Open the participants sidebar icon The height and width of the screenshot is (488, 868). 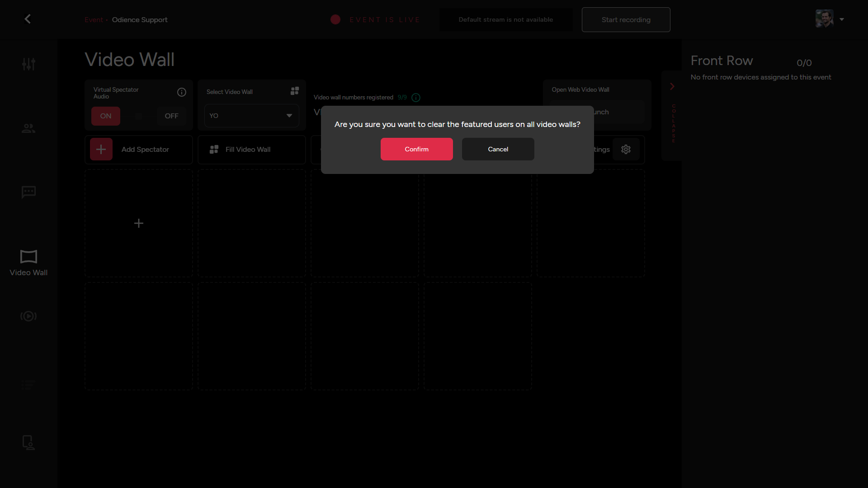[x=28, y=128]
